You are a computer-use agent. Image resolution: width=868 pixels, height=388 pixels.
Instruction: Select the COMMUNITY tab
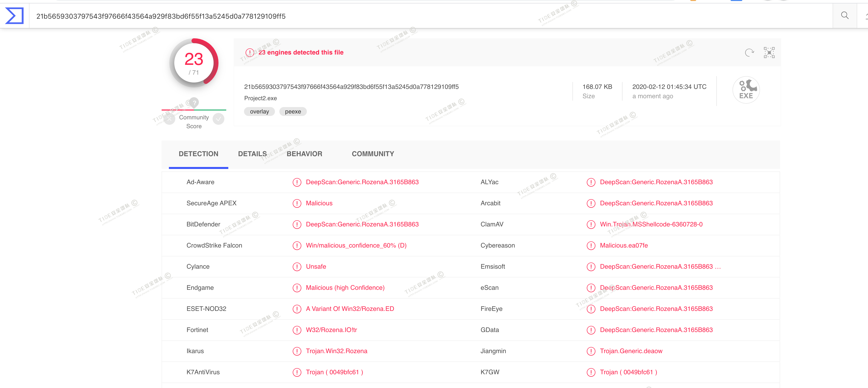tap(373, 154)
